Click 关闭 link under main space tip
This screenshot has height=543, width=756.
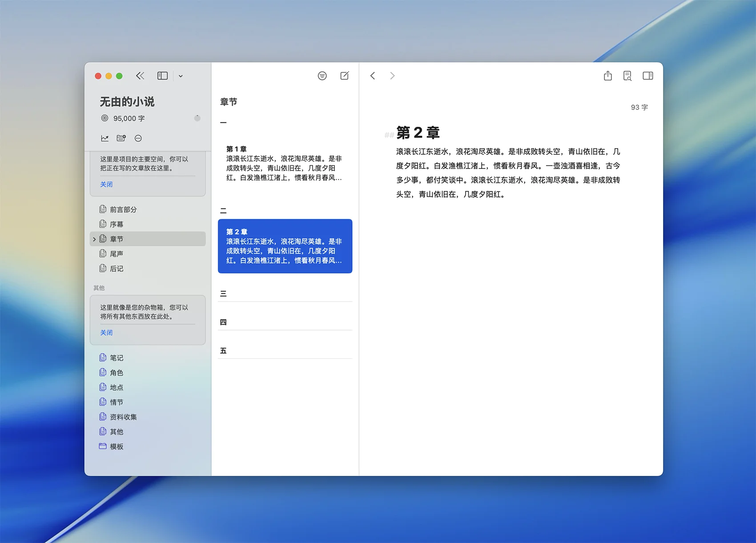(106, 184)
